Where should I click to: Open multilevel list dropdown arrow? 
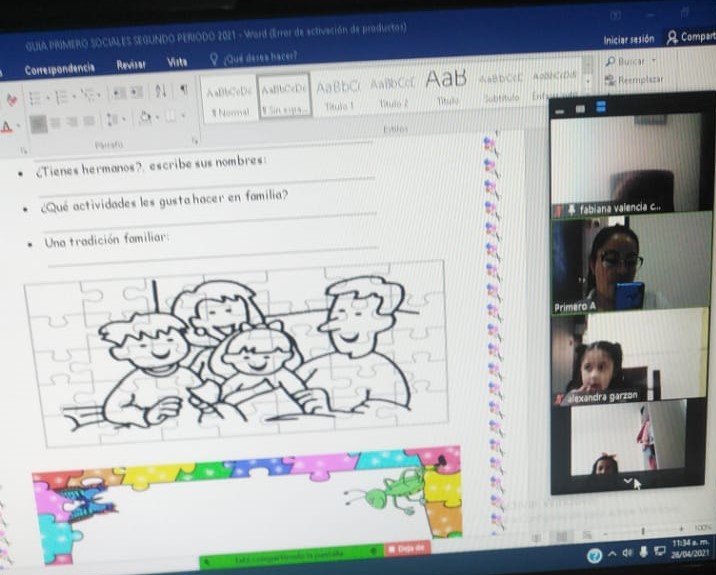[99, 95]
